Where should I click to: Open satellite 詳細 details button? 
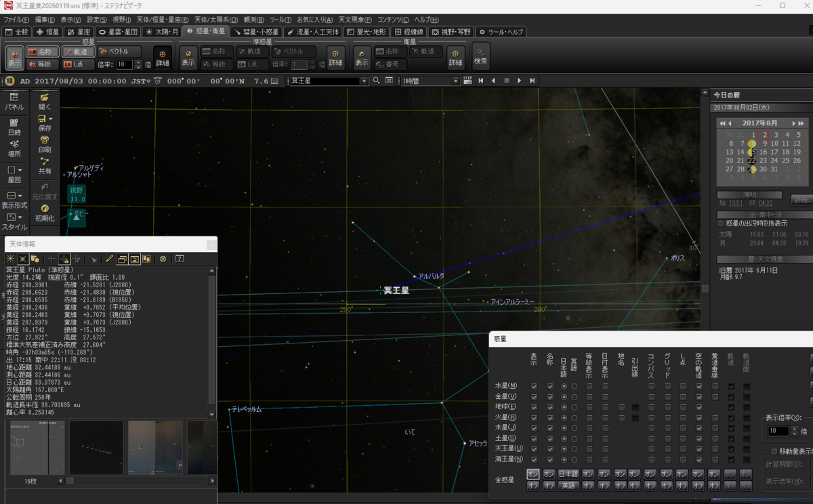point(455,58)
